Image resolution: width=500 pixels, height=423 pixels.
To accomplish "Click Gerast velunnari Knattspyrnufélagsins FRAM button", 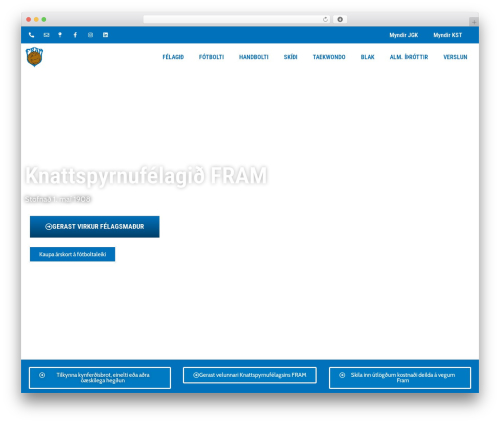I will (250, 375).
